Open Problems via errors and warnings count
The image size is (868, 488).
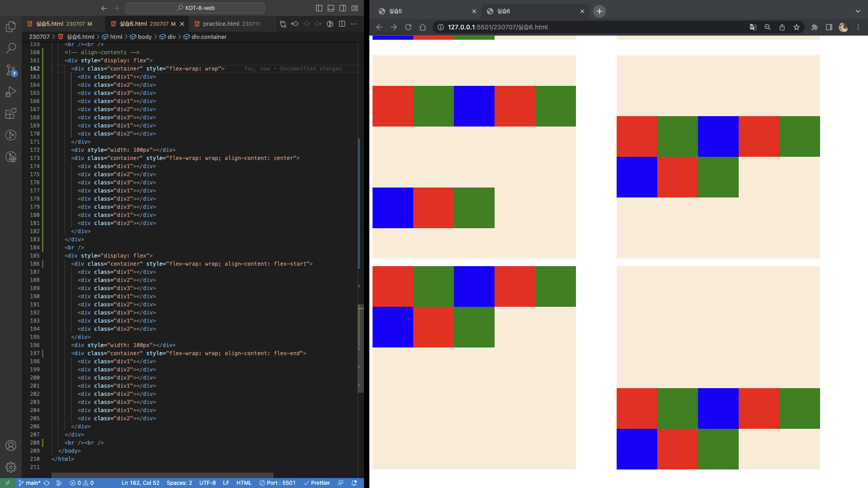point(82,483)
